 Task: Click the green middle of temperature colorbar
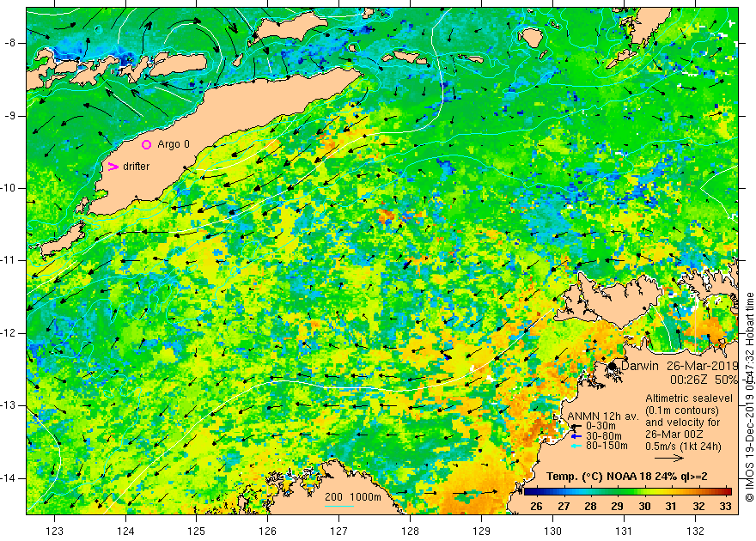coord(628,492)
